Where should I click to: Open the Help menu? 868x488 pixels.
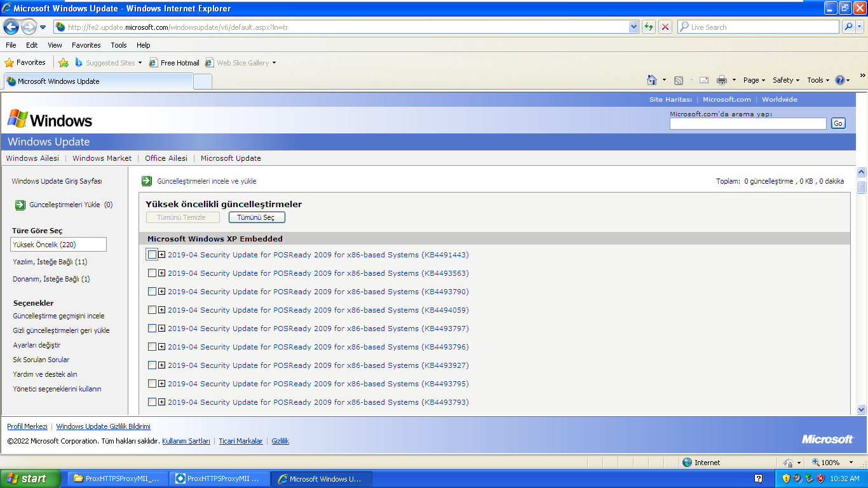(144, 45)
